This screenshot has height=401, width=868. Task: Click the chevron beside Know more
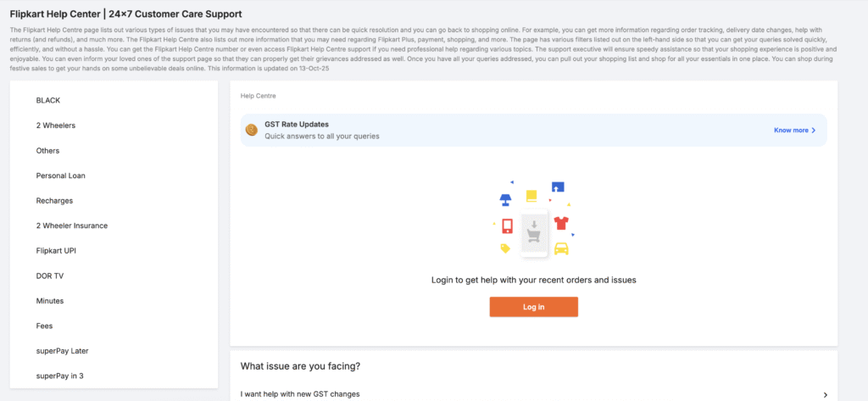[x=814, y=131]
